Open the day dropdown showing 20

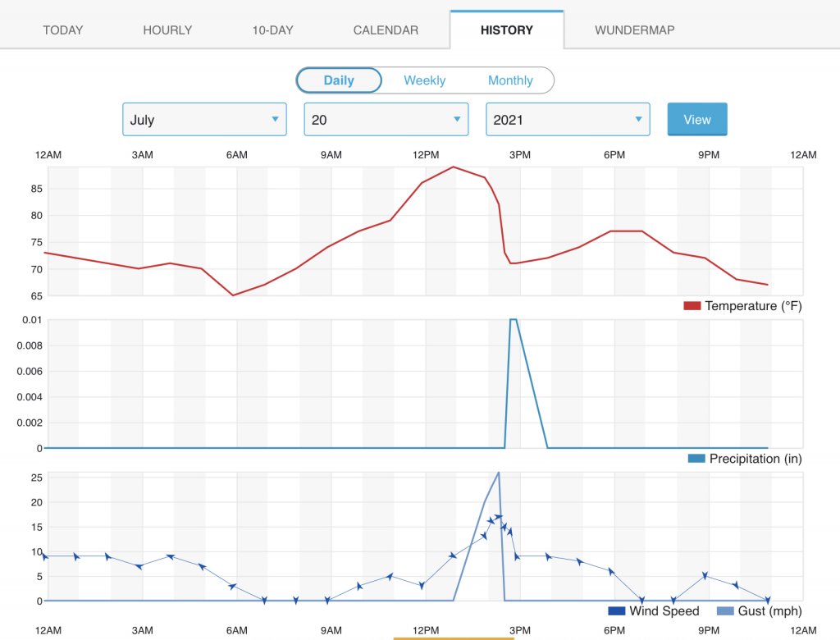pos(386,120)
